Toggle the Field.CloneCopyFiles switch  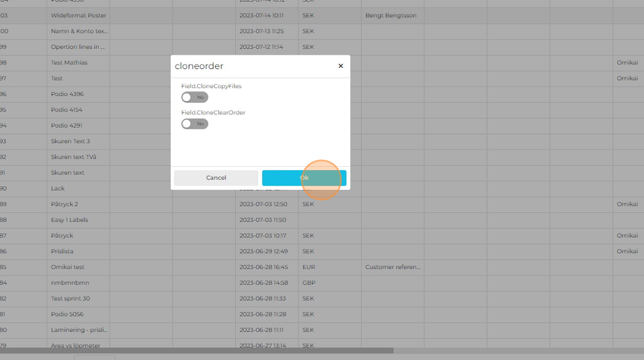(194, 97)
